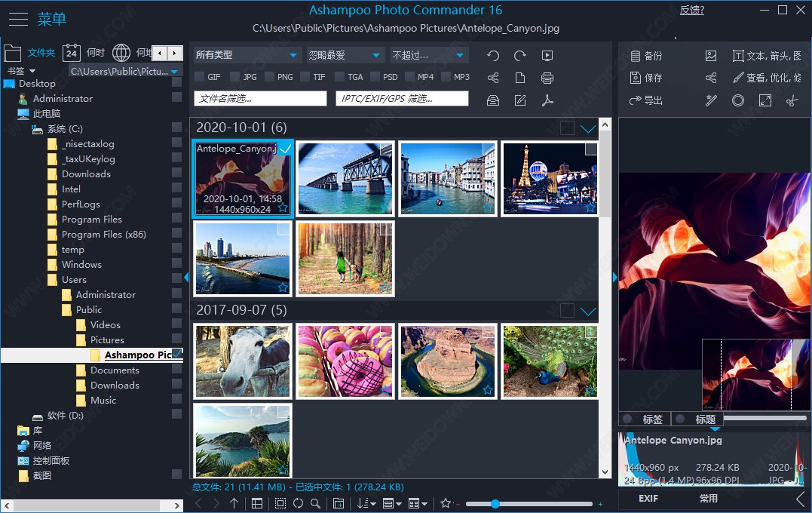
Task: Click the resize arrows icon in the right panel
Action: 765,101
